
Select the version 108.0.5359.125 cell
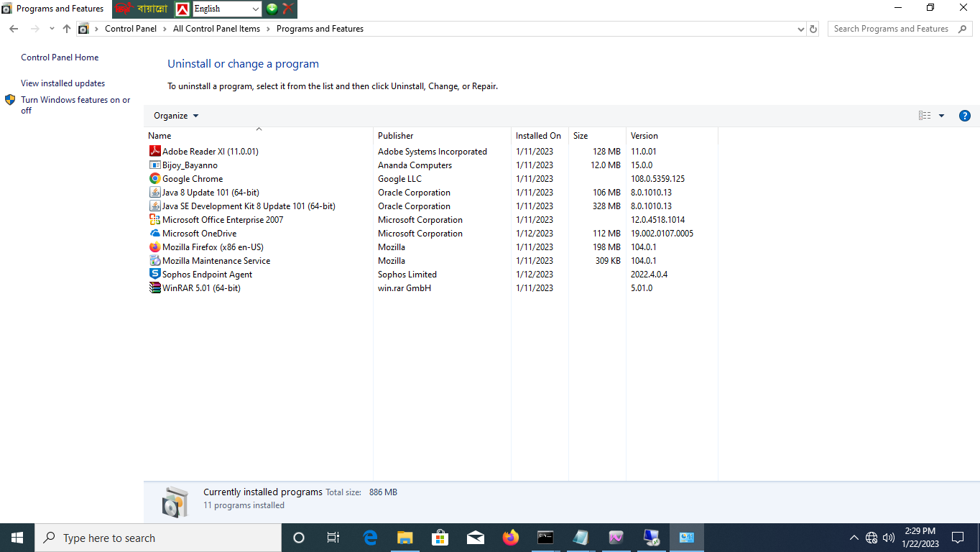pos(657,178)
